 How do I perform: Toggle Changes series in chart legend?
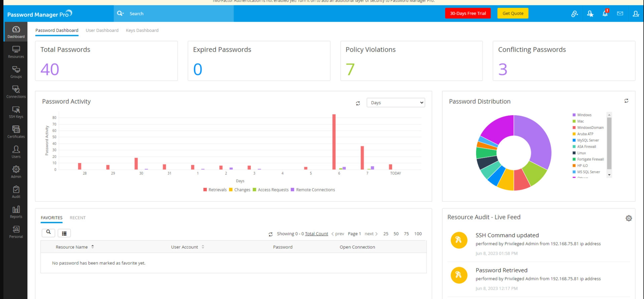point(240,190)
